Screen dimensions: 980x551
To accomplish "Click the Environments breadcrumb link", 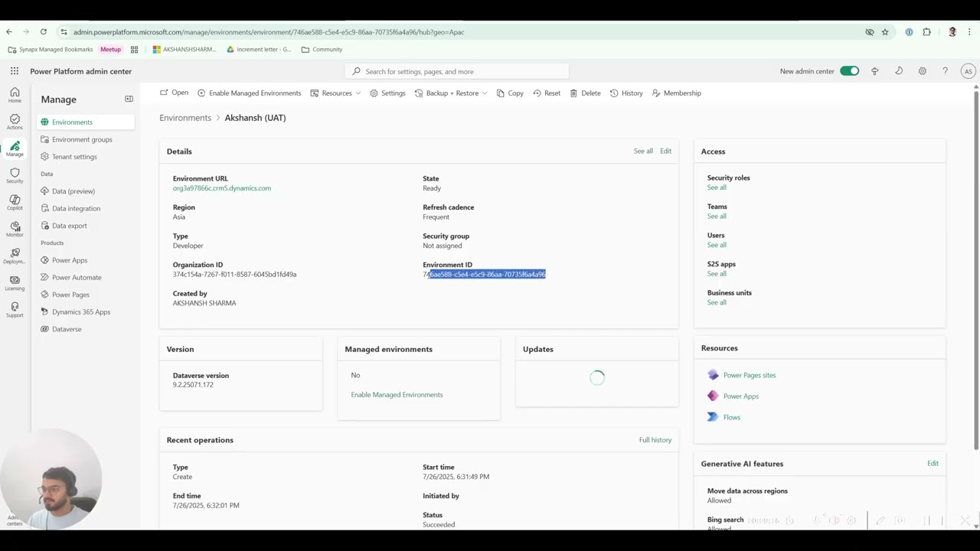I will point(185,118).
